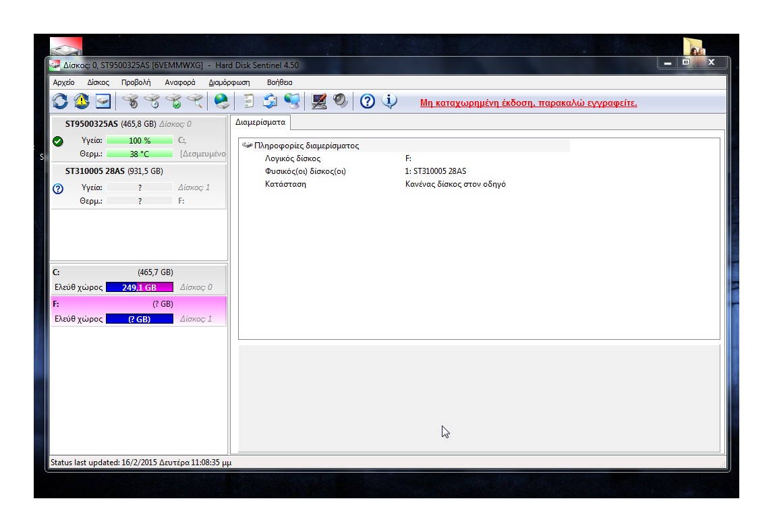
Task: Open the Διαμόρφωση menu
Action: pyautogui.click(x=229, y=82)
